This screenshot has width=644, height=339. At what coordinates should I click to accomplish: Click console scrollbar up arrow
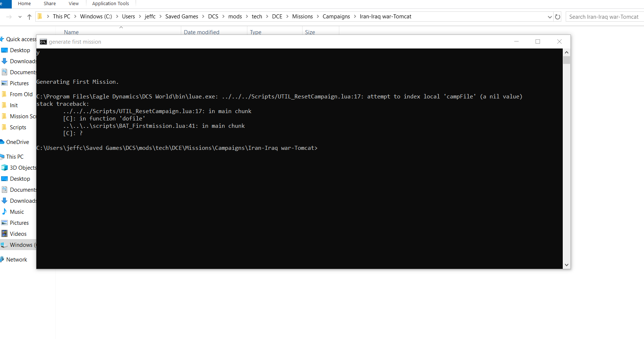tap(566, 53)
